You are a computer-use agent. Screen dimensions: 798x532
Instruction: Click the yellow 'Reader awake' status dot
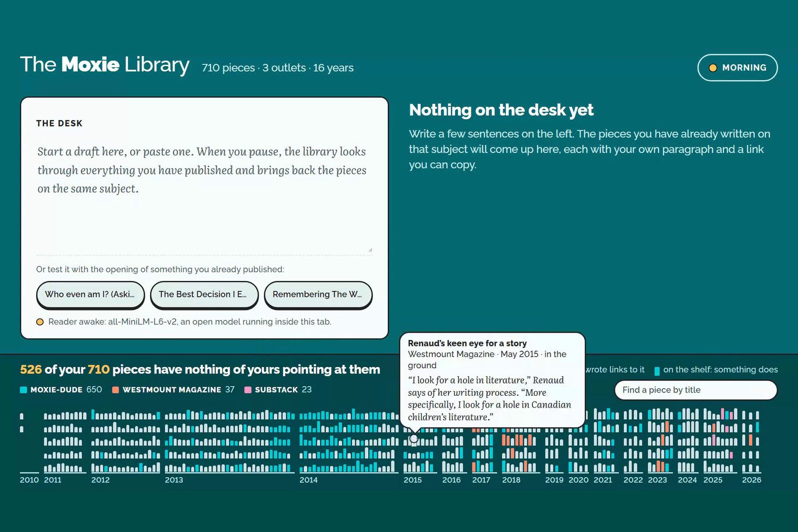(x=40, y=322)
